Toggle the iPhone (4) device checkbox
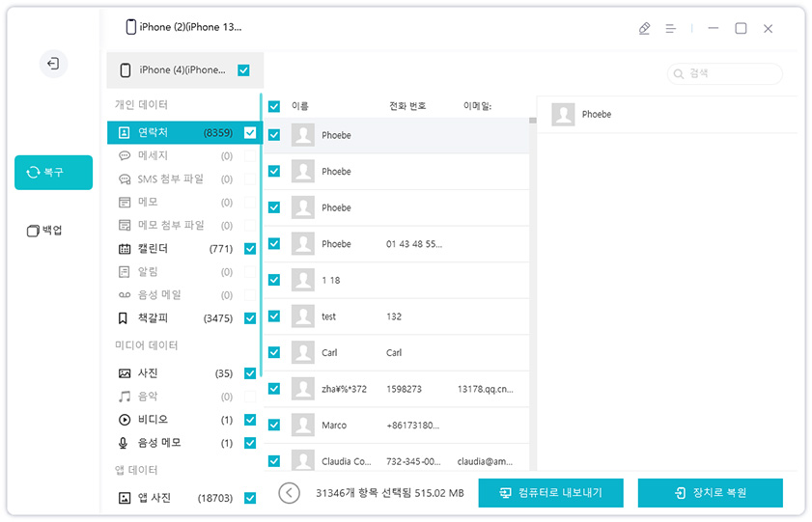This screenshot has height=522, width=812. [x=243, y=69]
